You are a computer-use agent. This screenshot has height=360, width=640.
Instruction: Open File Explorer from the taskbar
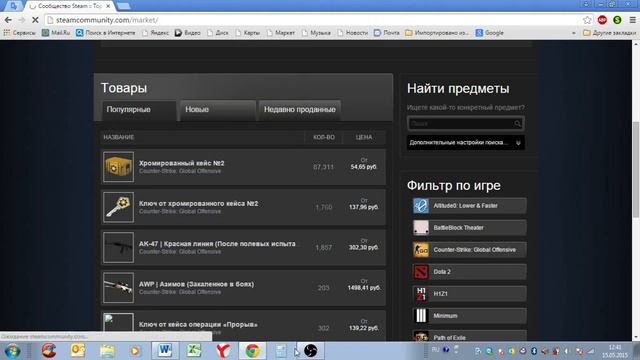point(107,351)
